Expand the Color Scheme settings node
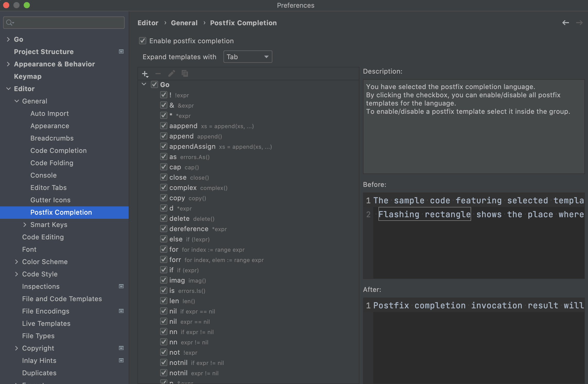The width and height of the screenshot is (588, 384). [16, 262]
